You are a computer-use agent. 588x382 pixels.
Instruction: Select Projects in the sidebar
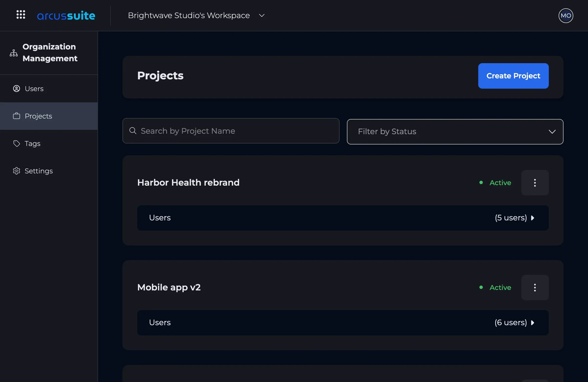[49, 116]
